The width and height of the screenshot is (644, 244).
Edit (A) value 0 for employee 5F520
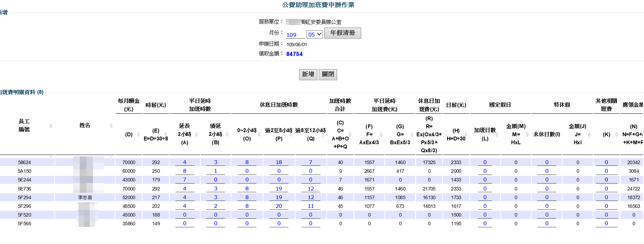point(185,215)
